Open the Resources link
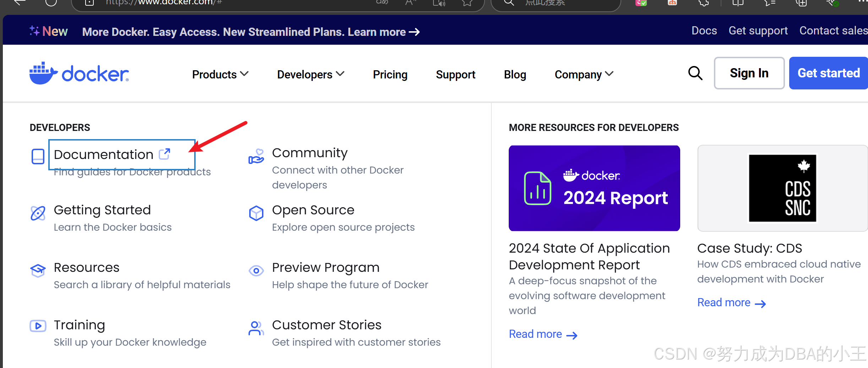This screenshot has height=368, width=868. pos(87,268)
